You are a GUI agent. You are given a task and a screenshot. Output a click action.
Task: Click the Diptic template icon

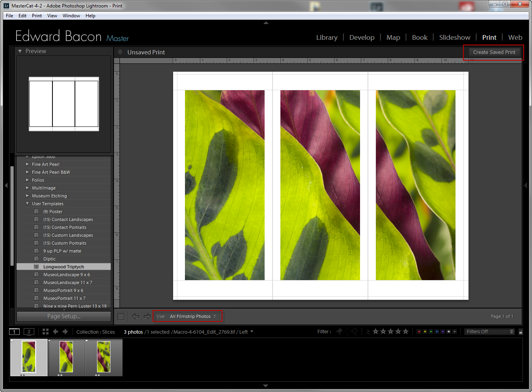(36, 259)
